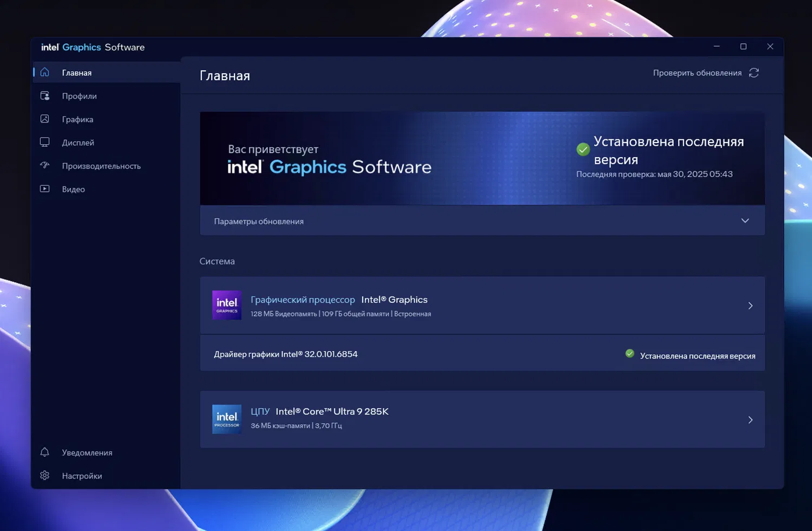Click the Профили profile icon
This screenshot has height=531, width=812.
45,96
